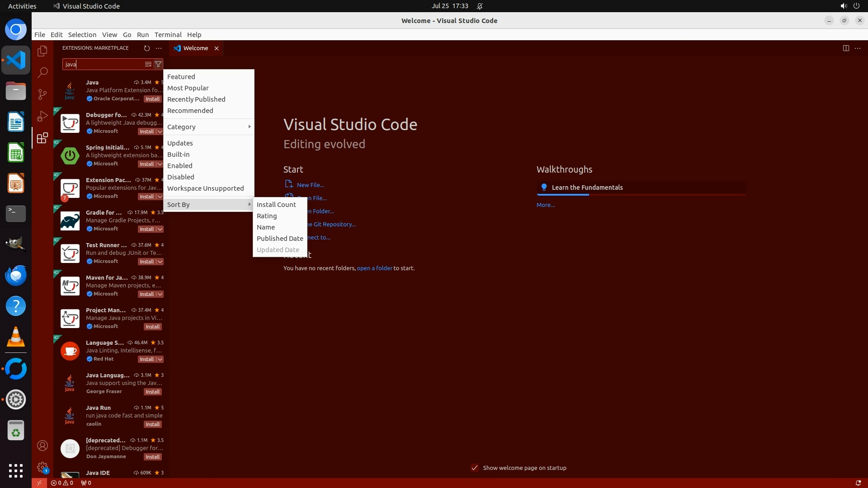Click the filter extensions funnel icon

[x=158, y=64]
